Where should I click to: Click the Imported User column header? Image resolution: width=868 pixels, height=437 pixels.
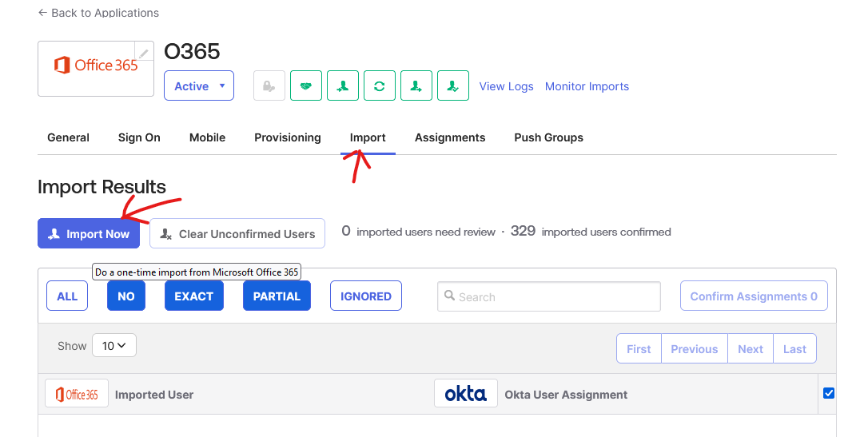point(154,395)
